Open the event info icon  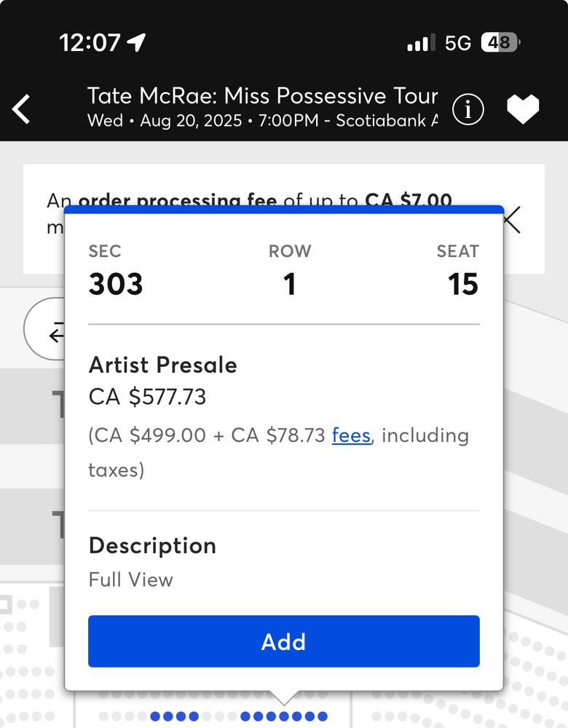tap(468, 109)
